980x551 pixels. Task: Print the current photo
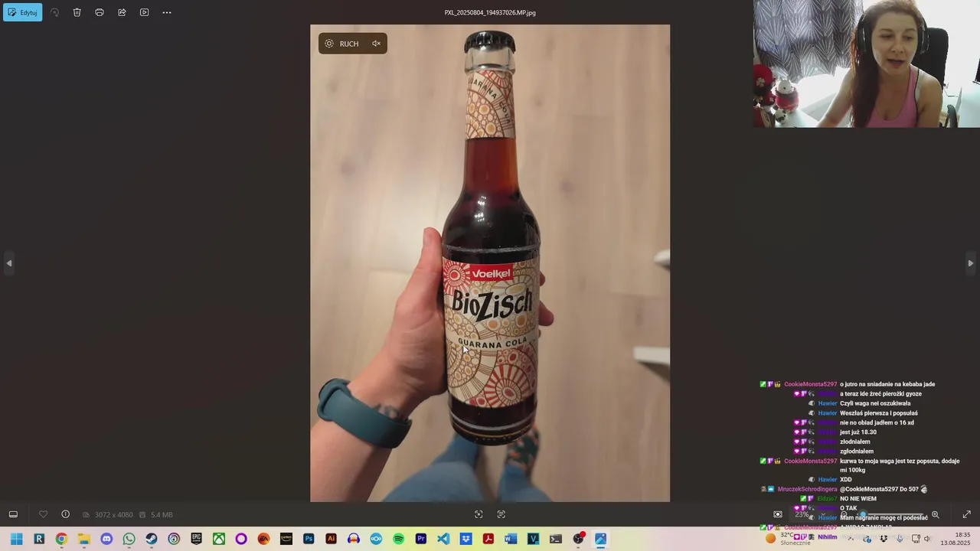click(100, 12)
